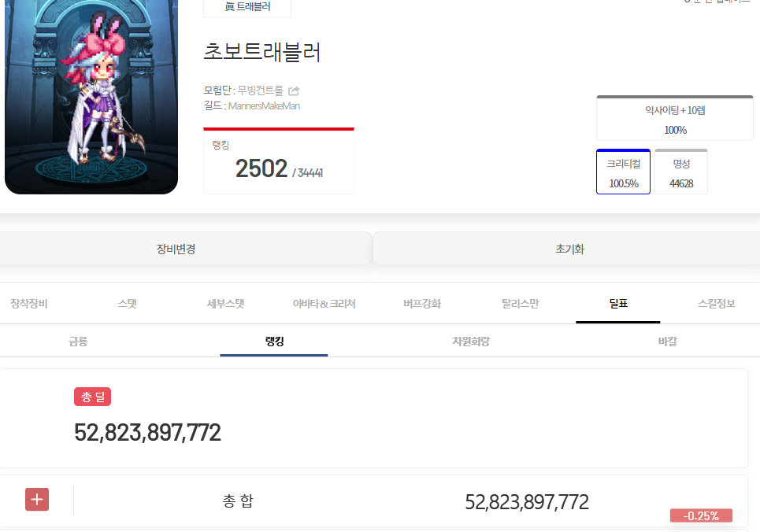Switch to the 금룡 sub-tab

78,341
